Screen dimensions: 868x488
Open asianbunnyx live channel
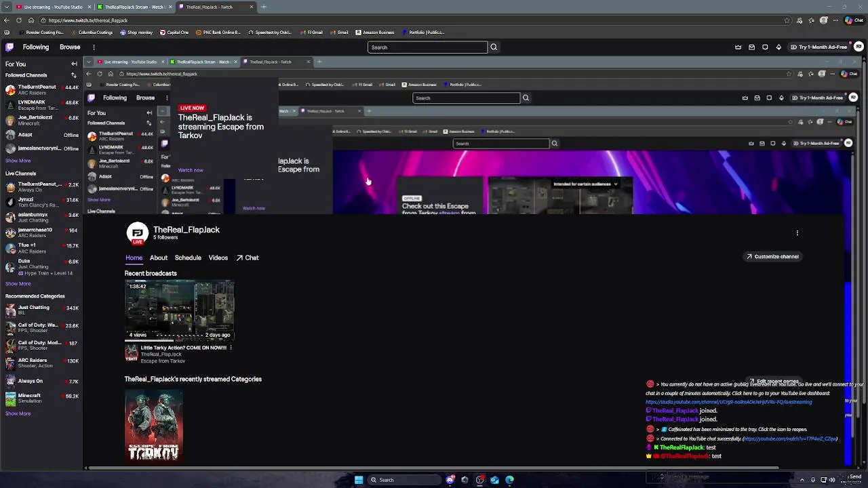[x=42, y=218]
